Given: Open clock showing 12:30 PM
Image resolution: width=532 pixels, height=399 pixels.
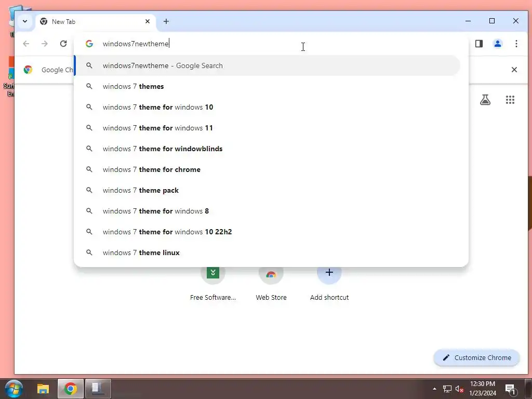Looking at the screenshot, I should 483,389.
